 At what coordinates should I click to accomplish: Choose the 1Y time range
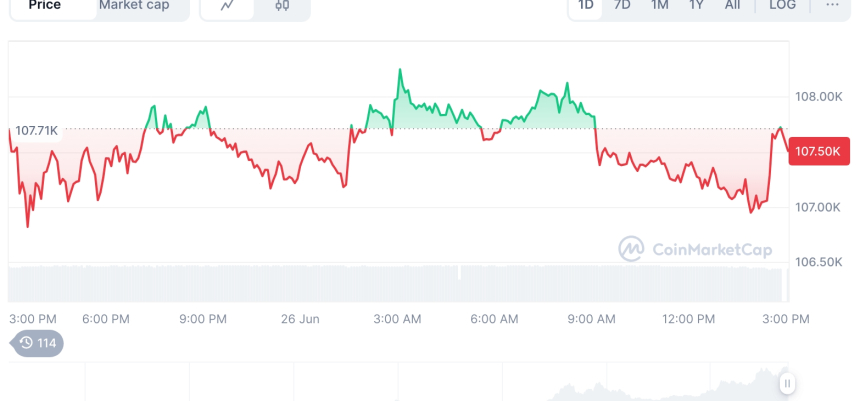[696, 6]
